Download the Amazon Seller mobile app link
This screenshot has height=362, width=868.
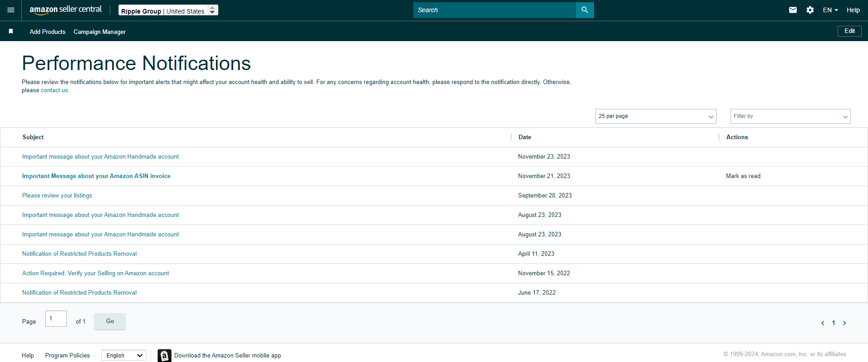227,356
